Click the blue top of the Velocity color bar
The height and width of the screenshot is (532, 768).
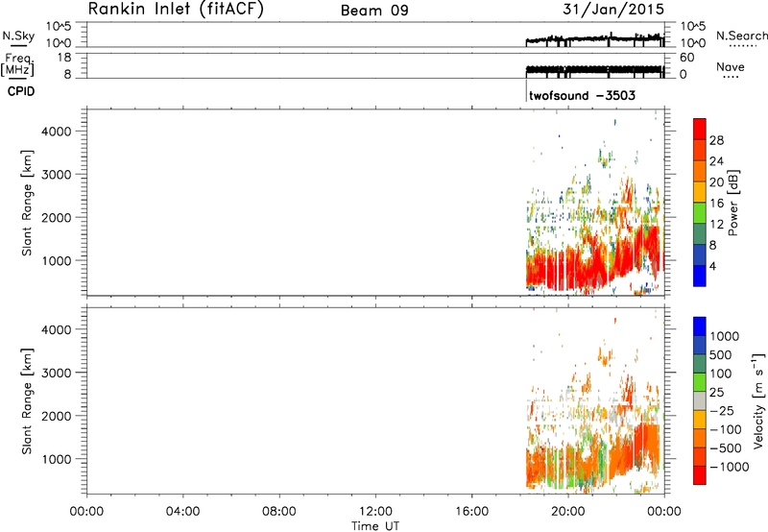700,326
